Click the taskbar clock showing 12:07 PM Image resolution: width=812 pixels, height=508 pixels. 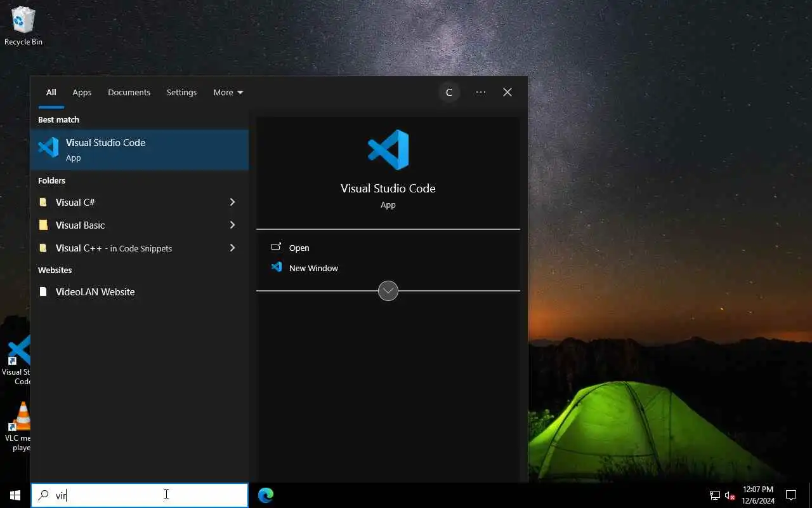[758, 495]
